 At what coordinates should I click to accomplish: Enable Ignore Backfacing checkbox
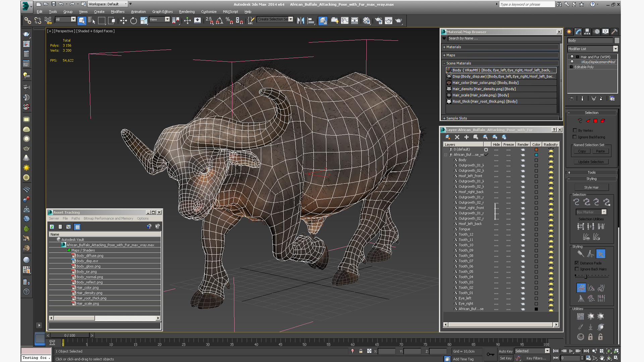[575, 137]
